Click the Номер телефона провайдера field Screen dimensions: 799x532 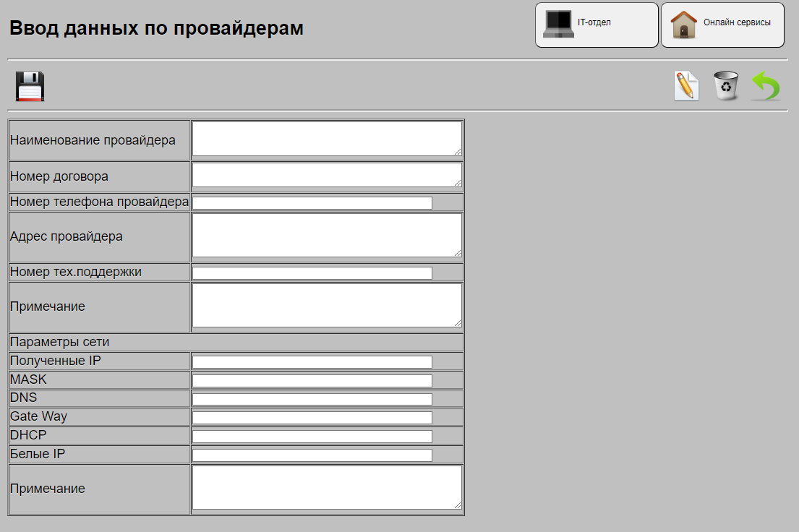coord(311,202)
